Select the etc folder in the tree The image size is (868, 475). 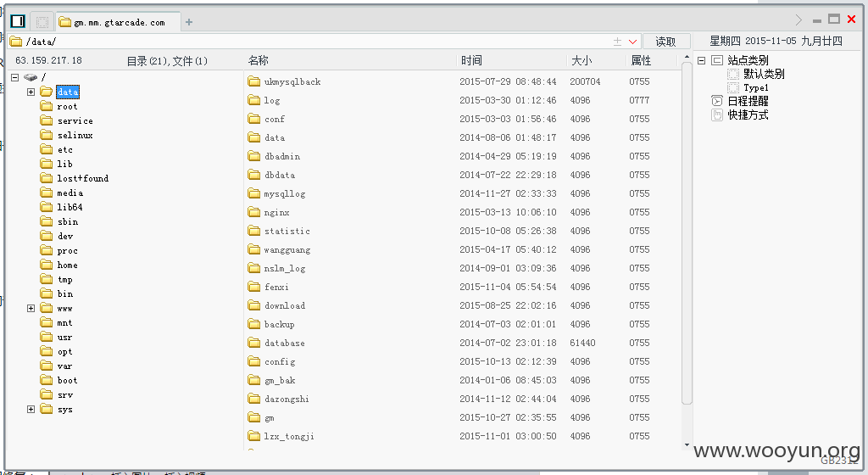tap(65, 149)
